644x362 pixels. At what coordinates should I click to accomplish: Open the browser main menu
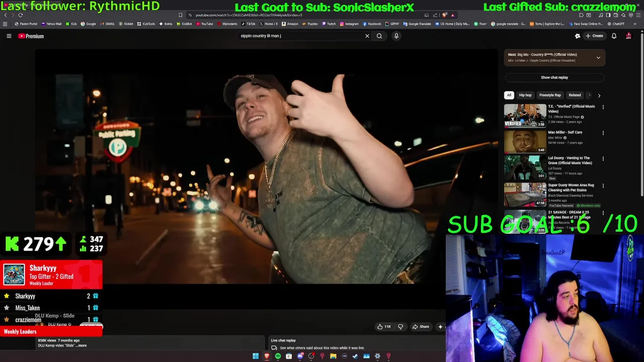coord(638,15)
